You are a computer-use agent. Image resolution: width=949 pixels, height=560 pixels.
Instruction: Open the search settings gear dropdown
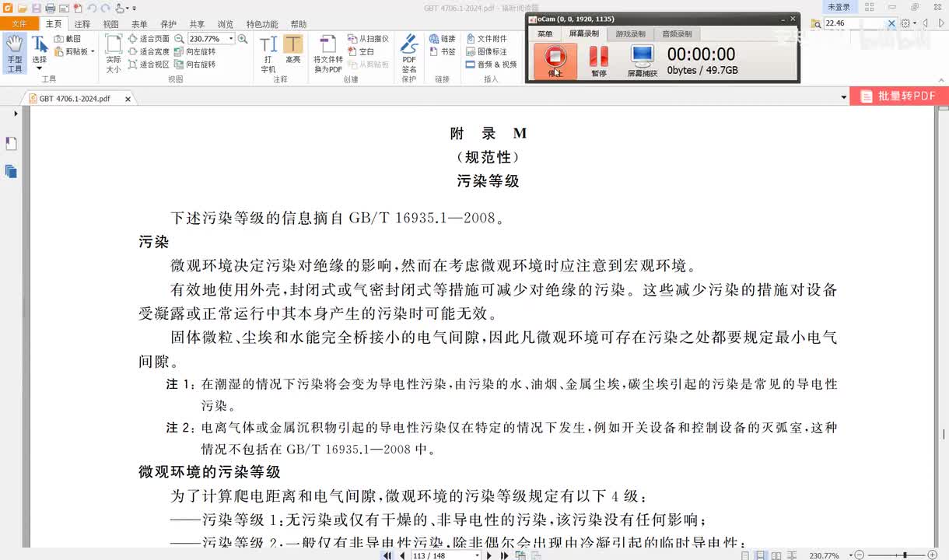coord(909,23)
